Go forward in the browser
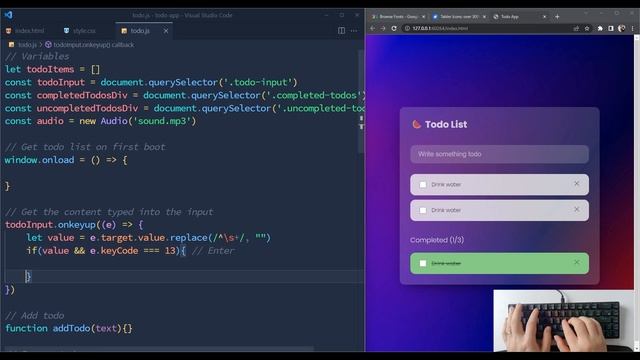Image resolution: width=640 pixels, height=360 pixels. (x=383, y=28)
